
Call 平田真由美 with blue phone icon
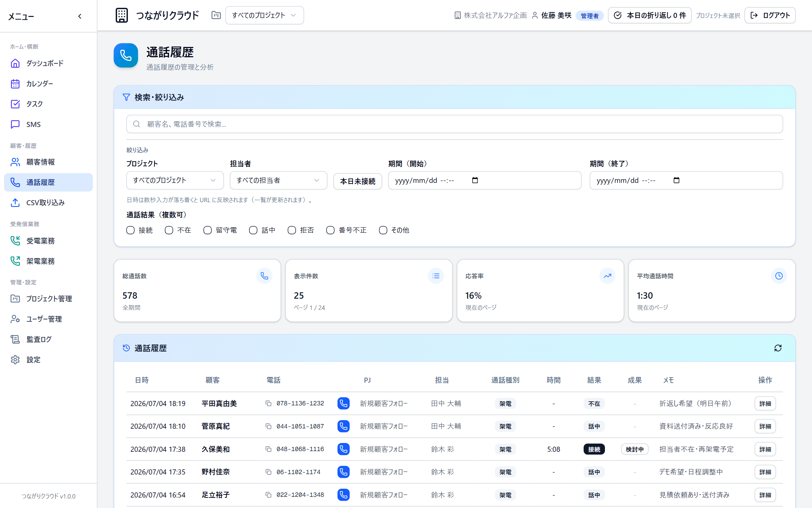(343, 403)
